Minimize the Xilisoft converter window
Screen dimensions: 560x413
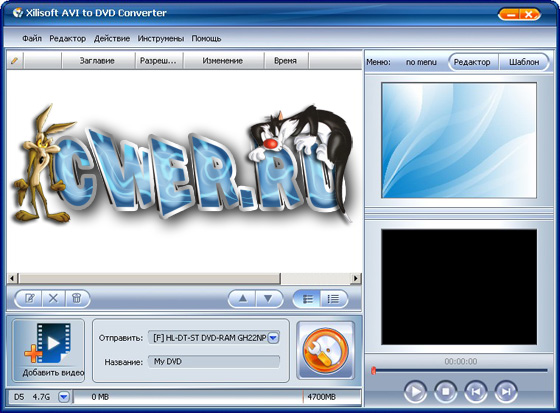tap(512, 14)
